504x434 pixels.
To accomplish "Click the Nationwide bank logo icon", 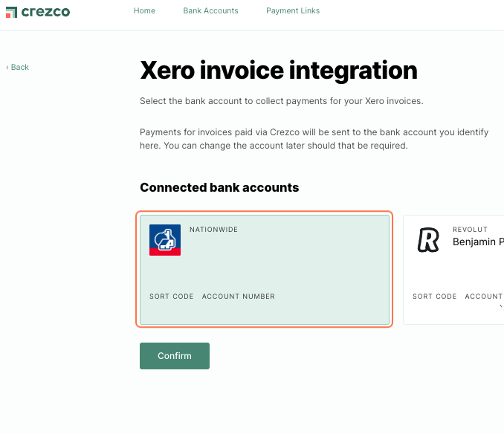I will (x=165, y=240).
